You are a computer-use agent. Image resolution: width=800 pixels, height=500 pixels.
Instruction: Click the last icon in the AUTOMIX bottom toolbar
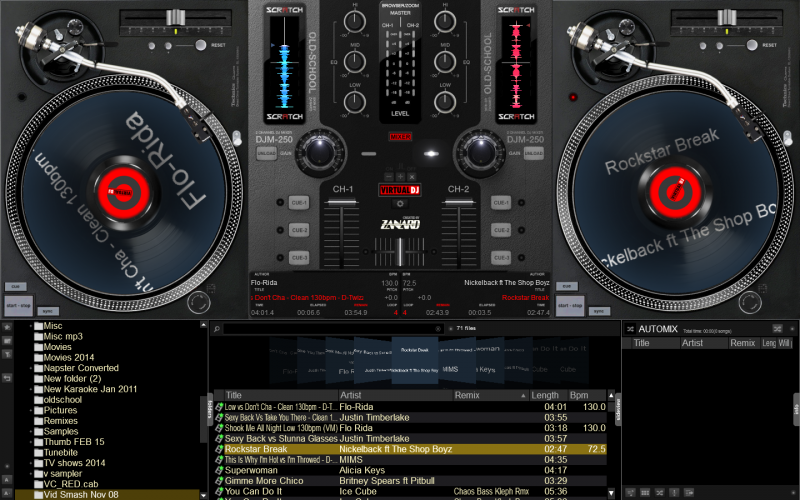[689, 492]
